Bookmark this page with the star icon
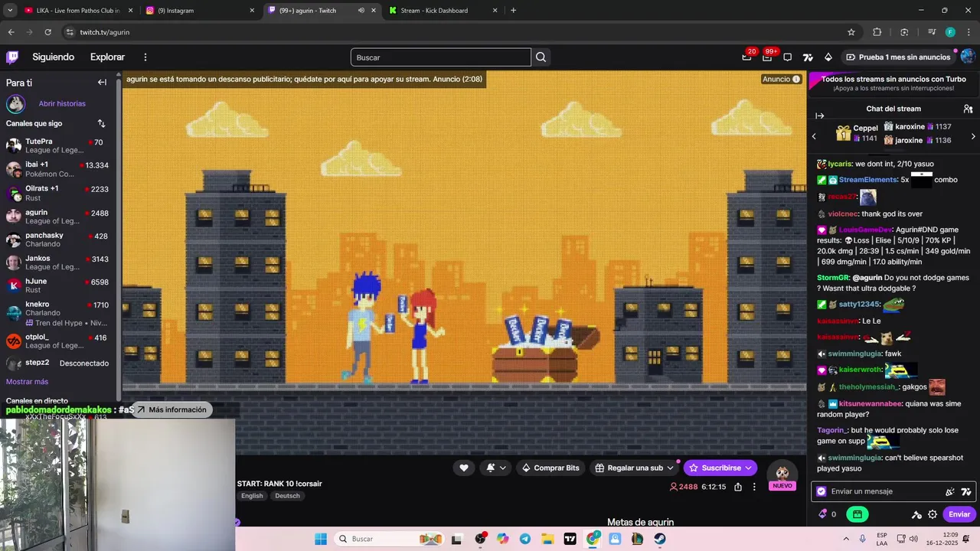Image resolution: width=980 pixels, height=551 pixels. (x=851, y=32)
